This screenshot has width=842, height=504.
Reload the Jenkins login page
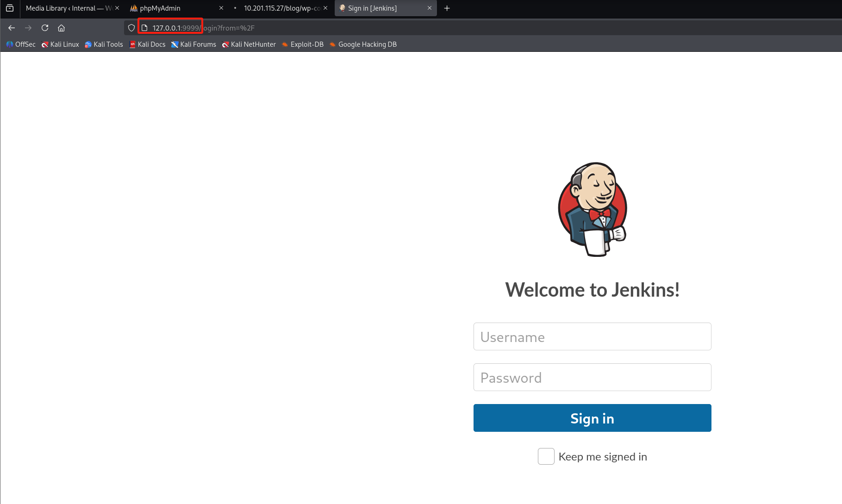[x=45, y=28]
